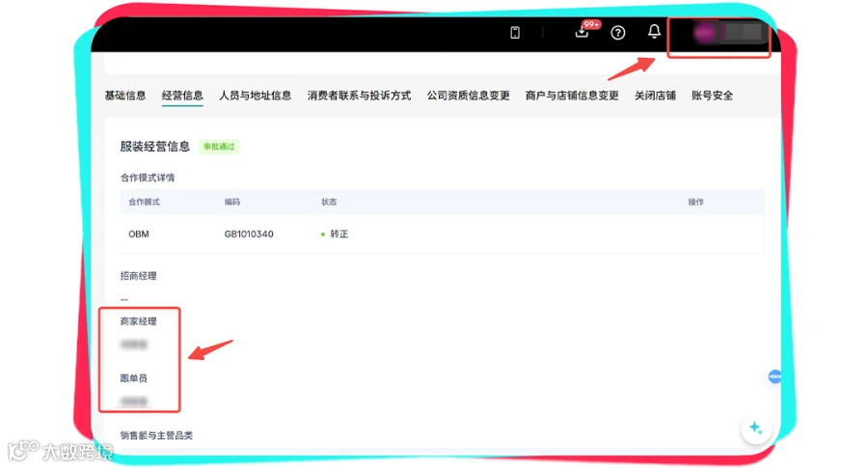Click the blue floating chat bubble icon
This screenshot has height=468, width=868.
pos(774,376)
